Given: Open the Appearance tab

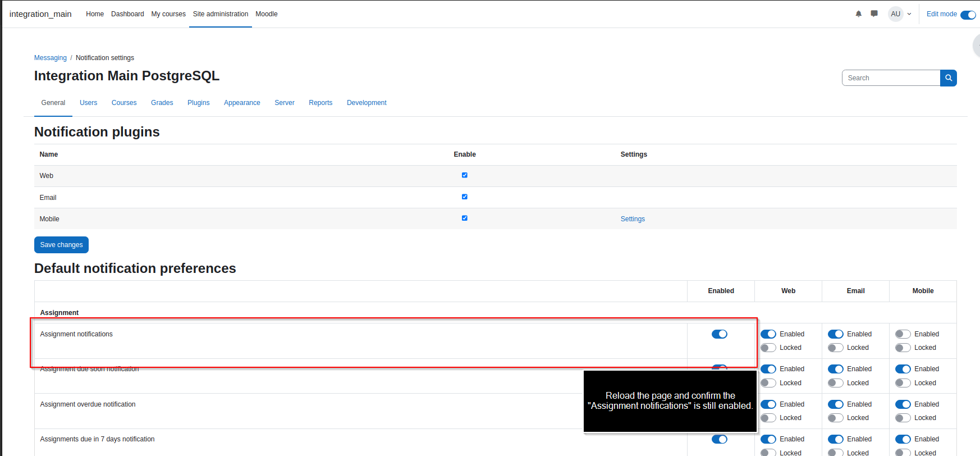Looking at the screenshot, I should (242, 103).
